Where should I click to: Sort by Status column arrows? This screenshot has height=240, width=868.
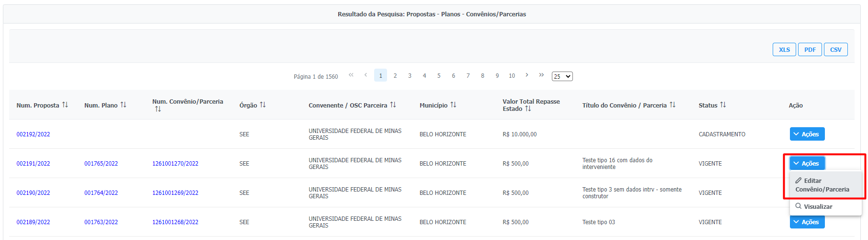pos(723,105)
